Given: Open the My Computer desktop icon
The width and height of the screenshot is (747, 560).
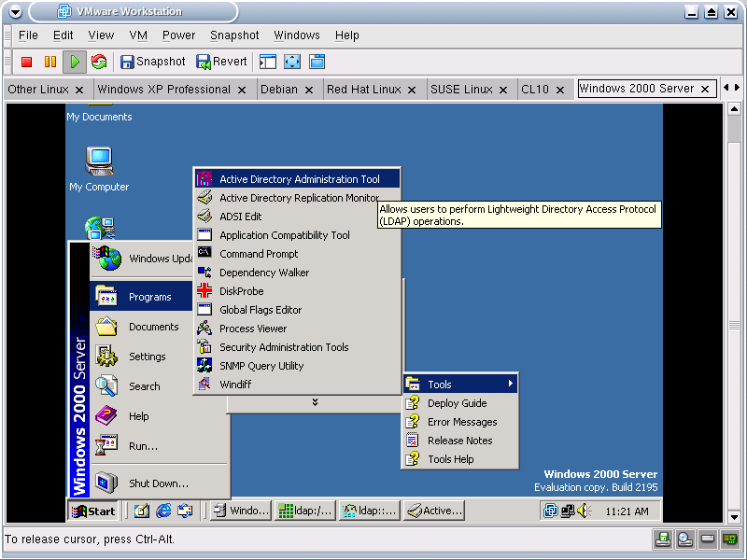Looking at the screenshot, I should (x=99, y=169).
